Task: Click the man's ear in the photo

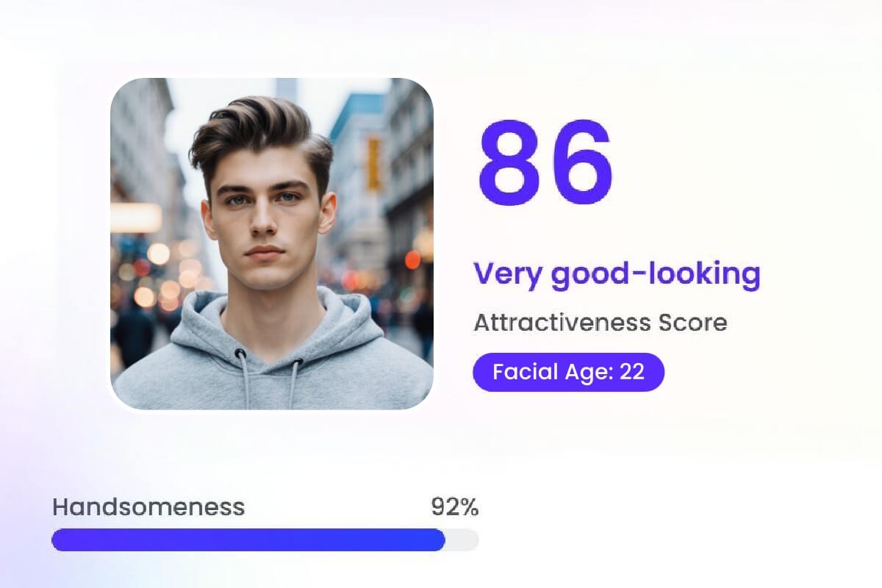Action: pos(329,213)
